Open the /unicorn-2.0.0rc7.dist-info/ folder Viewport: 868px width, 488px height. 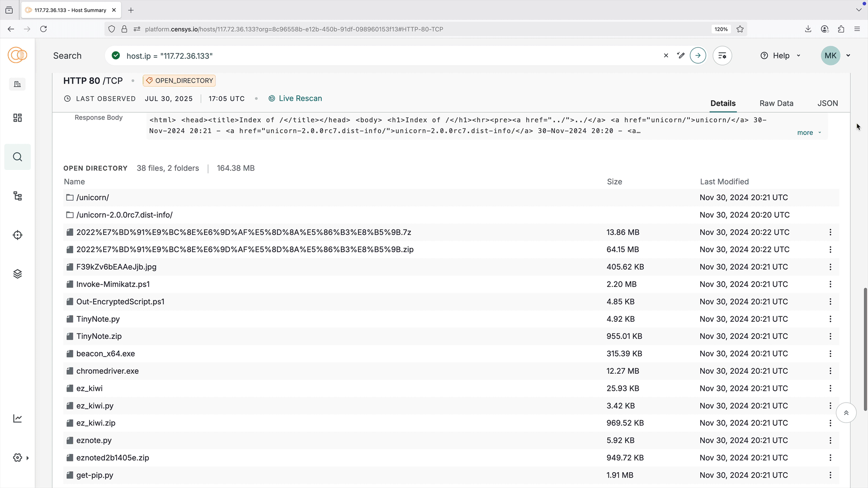pyautogui.click(x=124, y=215)
